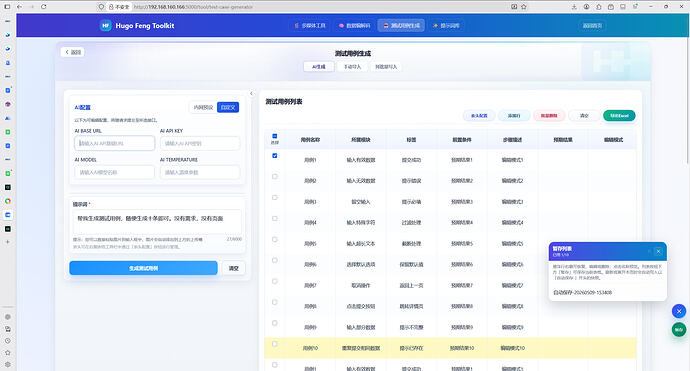Click the 添加行 button above table

point(514,116)
